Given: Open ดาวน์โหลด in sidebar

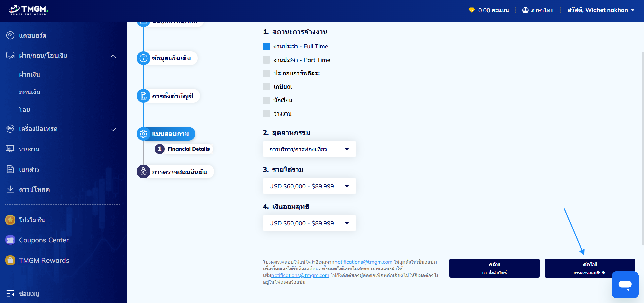Looking at the screenshot, I should point(34,189).
